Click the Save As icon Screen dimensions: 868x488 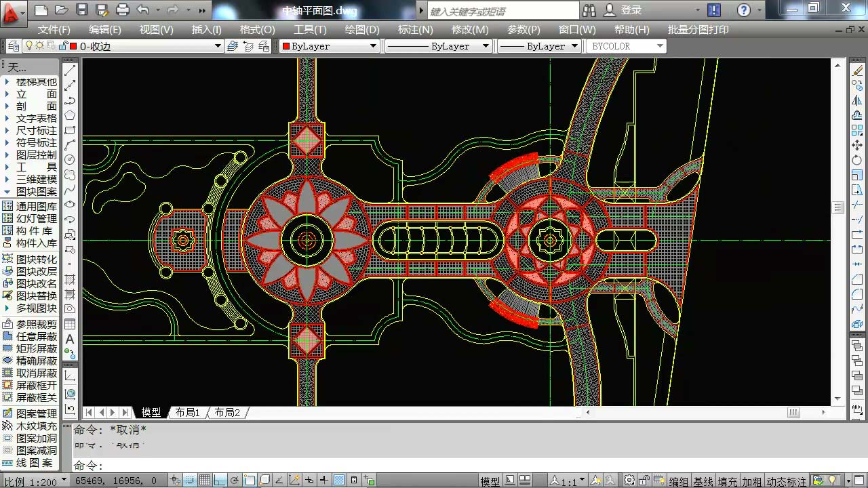(x=102, y=10)
